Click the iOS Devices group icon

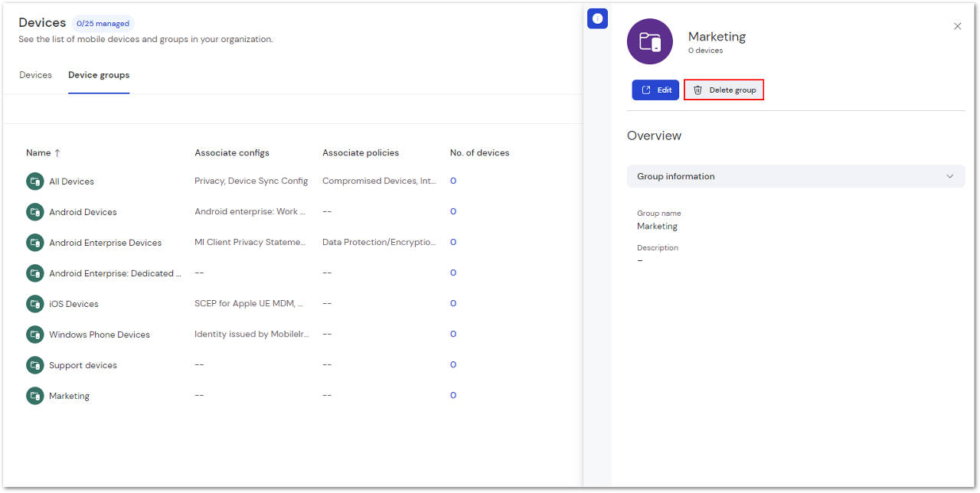coord(34,304)
